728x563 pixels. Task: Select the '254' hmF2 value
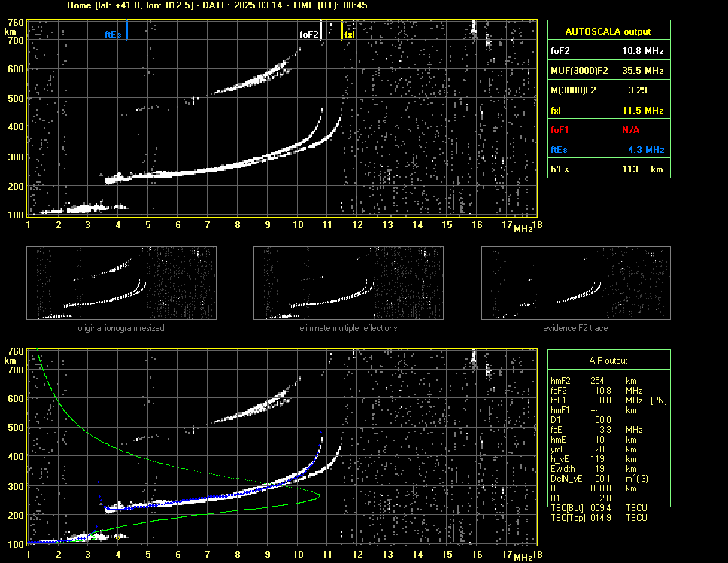point(597,381)
